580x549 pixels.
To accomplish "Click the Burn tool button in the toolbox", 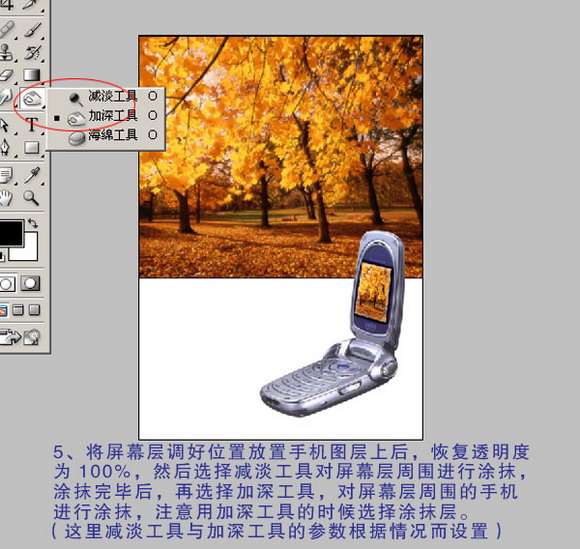I will pos(33,99).
